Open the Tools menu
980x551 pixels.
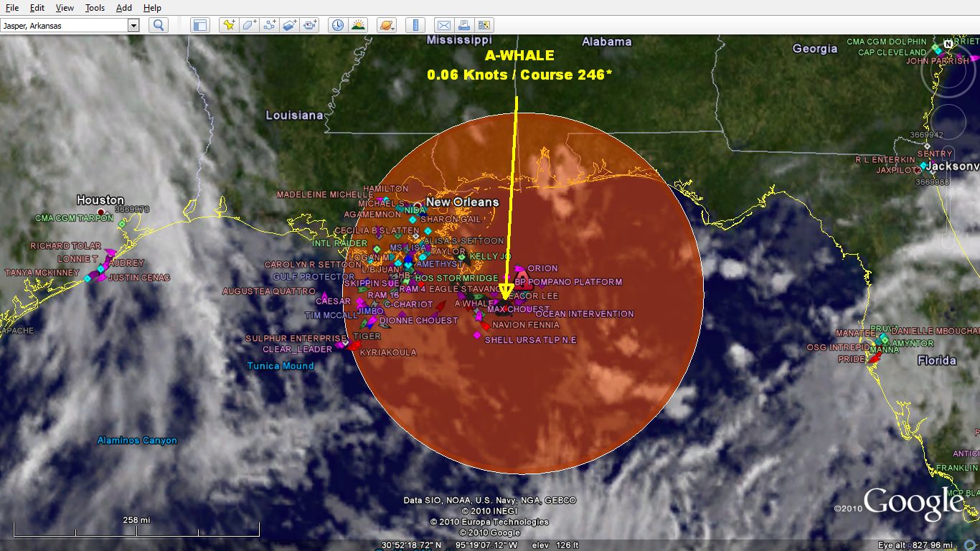tap(95, 8)
